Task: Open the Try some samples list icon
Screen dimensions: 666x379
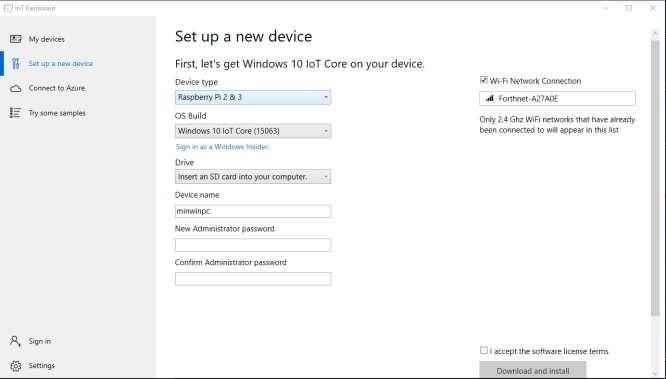Action: 15,113
